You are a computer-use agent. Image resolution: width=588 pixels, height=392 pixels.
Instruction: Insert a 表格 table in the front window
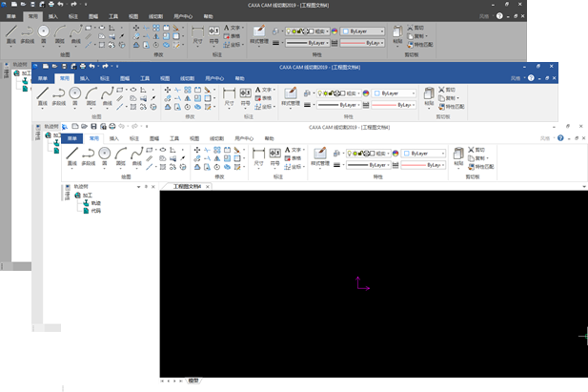coord(293,158)
